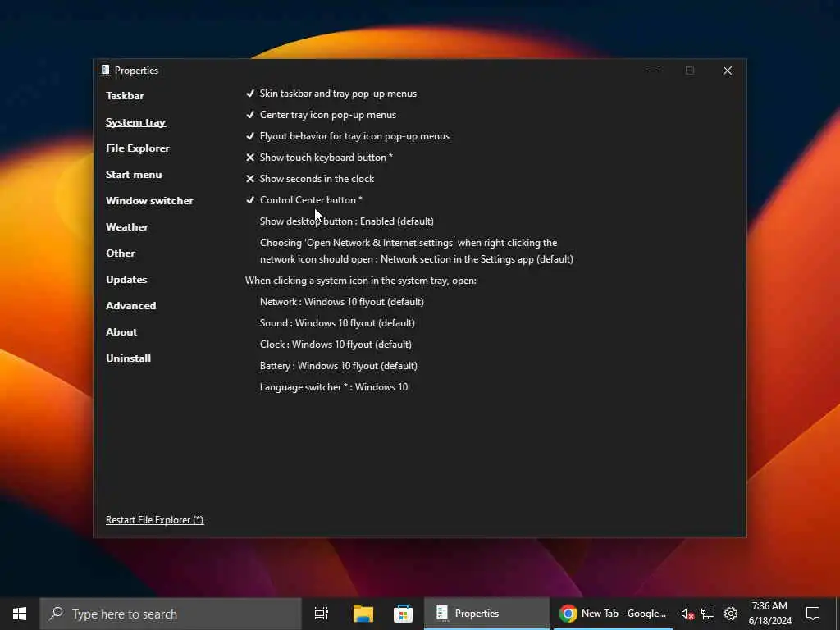Click the Properties window title icon
840x630 pixels.
106,71
